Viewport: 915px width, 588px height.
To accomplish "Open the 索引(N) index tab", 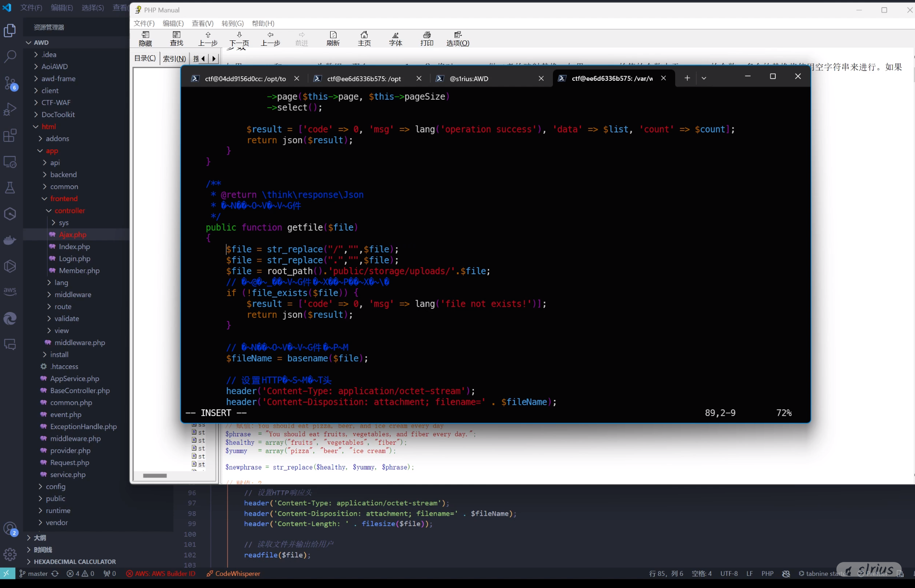I will (x=174, y=58).
